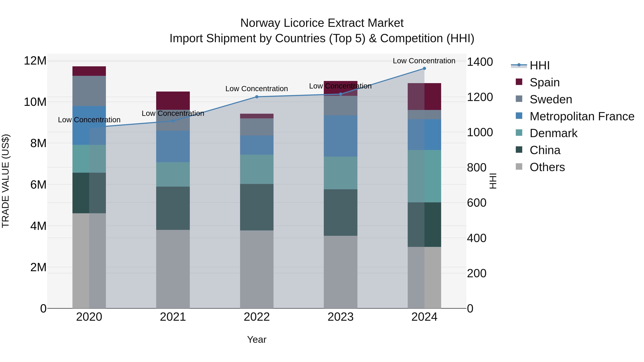Click the Sweden legend color swatch
The image size is (644, 362).
point(519,99)
